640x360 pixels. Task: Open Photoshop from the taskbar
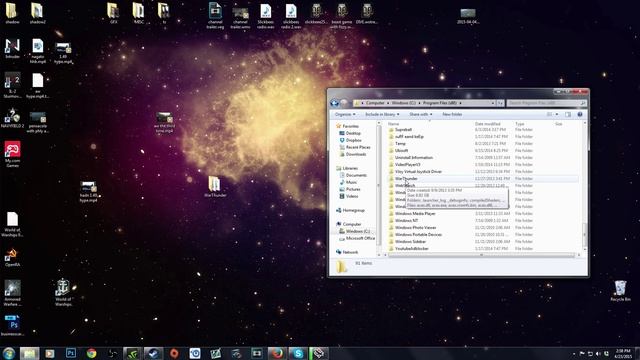71,353
